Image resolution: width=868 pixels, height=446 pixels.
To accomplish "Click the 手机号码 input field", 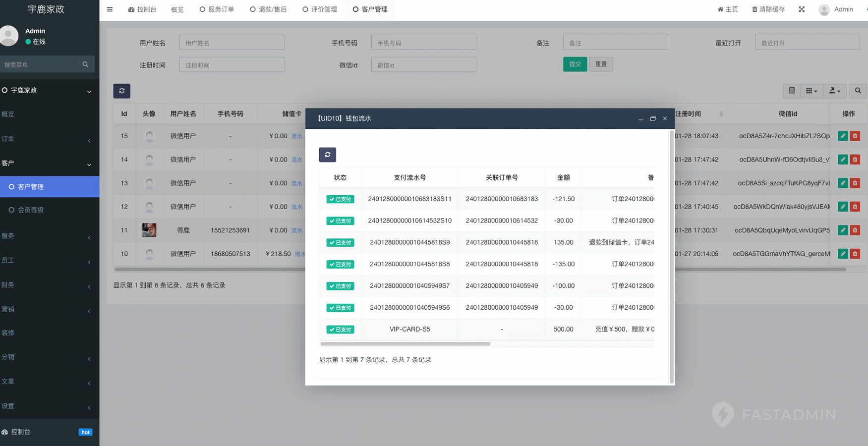I will (423, 43).
